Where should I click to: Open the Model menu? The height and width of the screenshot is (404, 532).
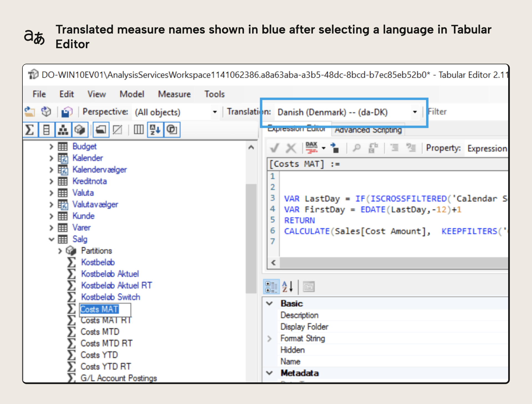click(132, 94)
